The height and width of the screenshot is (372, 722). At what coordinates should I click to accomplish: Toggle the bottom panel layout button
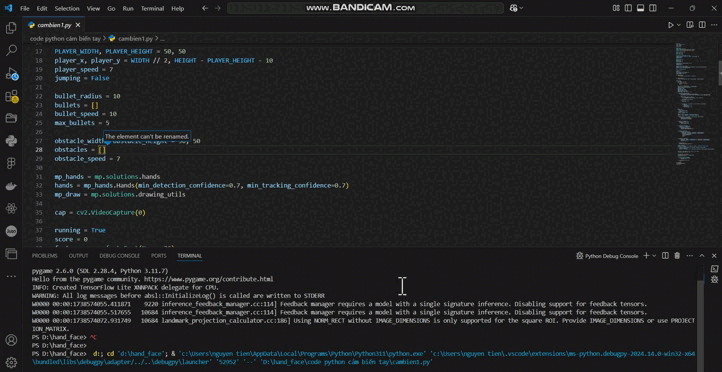[640, 8]
